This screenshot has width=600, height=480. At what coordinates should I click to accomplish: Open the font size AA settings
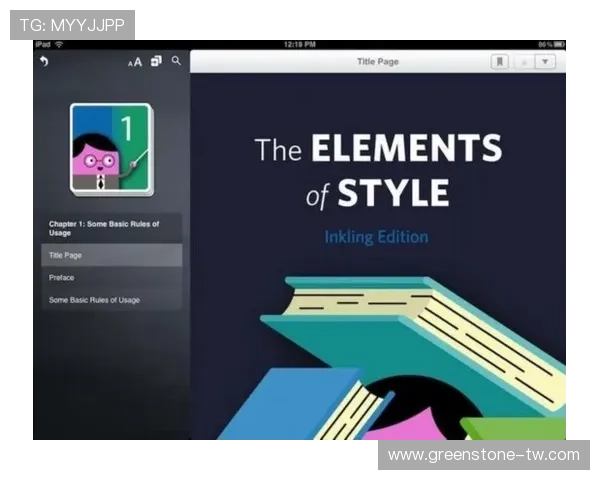pos(135,62)
